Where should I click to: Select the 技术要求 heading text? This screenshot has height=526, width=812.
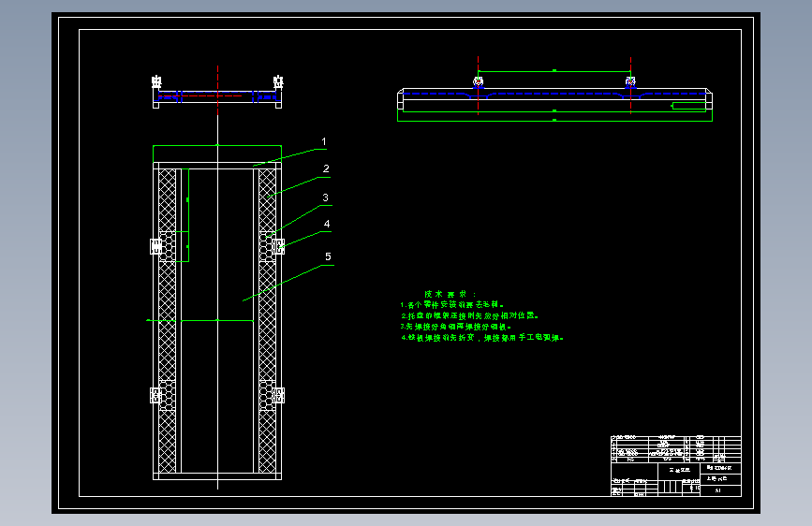point(450,294)
